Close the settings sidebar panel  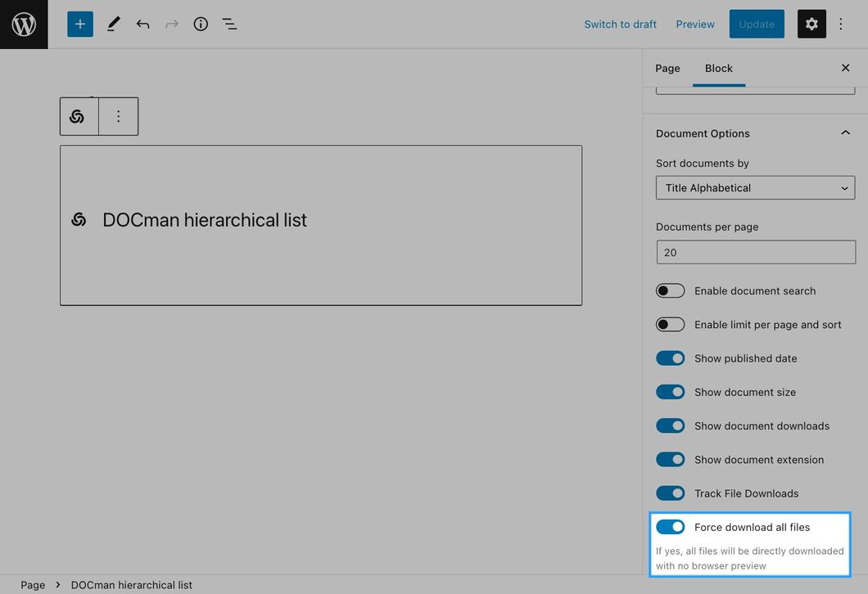[845, 67]
